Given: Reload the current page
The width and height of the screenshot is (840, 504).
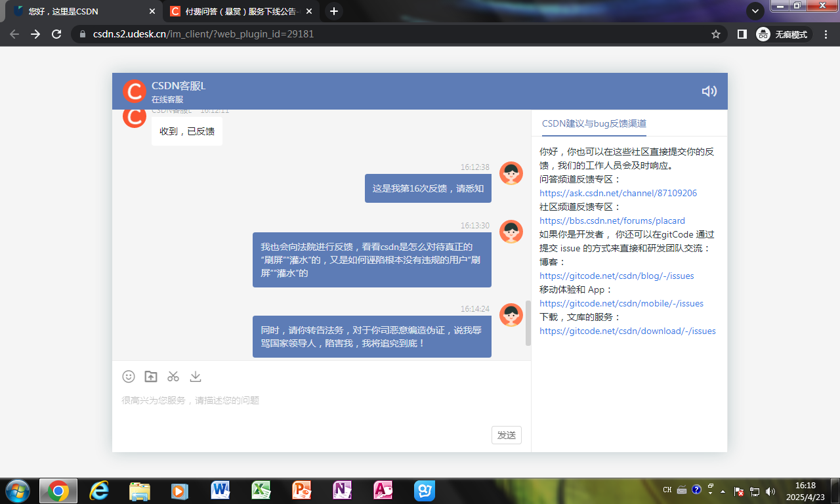Looking at the screenshot, I should [56, 34].
